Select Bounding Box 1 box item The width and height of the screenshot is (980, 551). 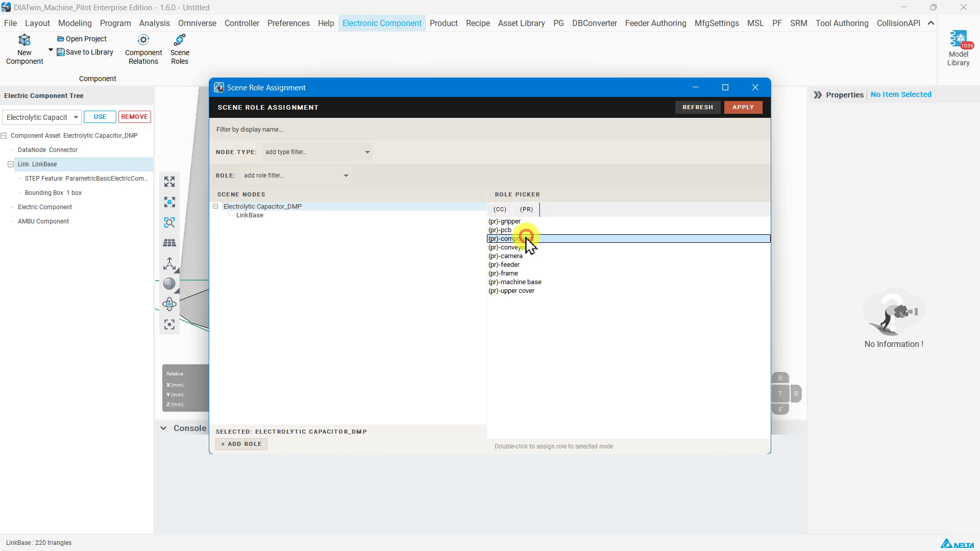53,193
